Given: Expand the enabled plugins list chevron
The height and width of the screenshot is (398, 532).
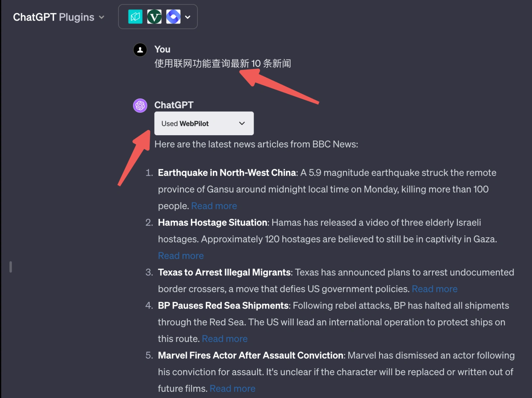Looking at the screenshot, I should click(188, 17).
